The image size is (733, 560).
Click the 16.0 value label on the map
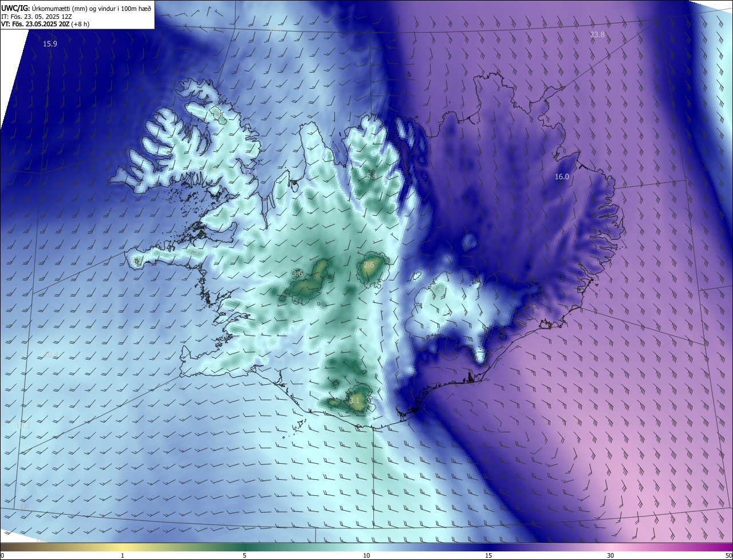point(562,177)
